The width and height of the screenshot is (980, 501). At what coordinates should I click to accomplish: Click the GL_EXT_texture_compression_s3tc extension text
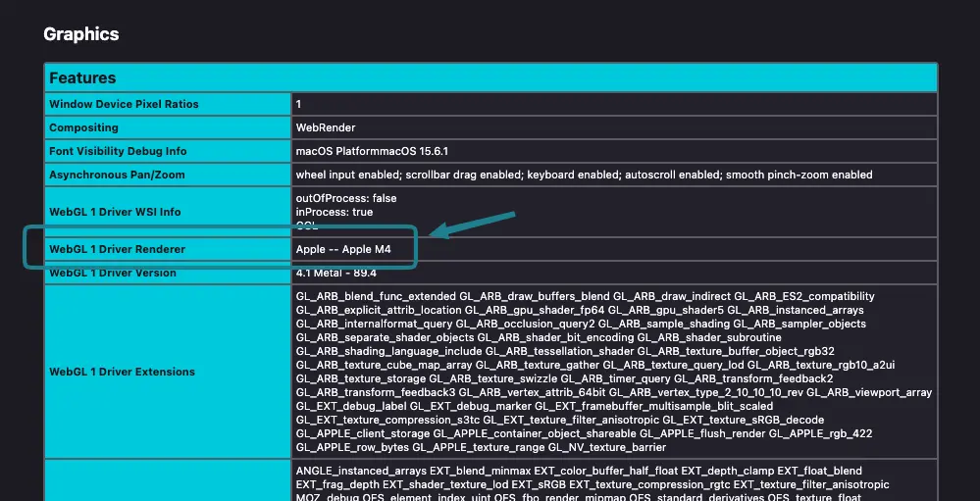pyautogui.click(x=388, y=420)
